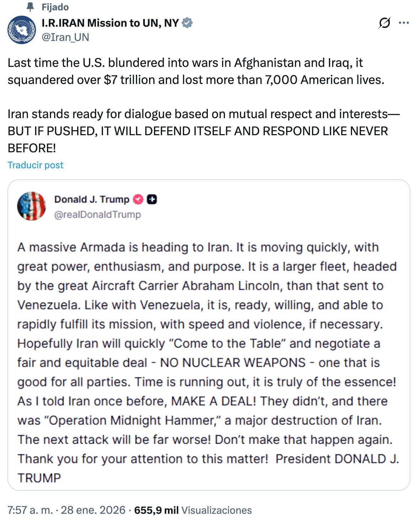This screenshot has width=420, height=528.
Task: Click Trump's verified checkmark
Action: 137,200
